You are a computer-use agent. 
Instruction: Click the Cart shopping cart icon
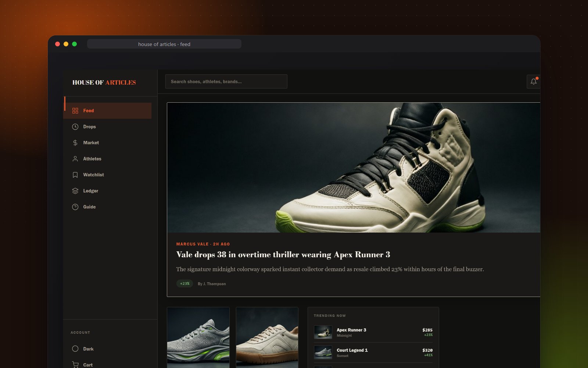click(x=75, y=365)
